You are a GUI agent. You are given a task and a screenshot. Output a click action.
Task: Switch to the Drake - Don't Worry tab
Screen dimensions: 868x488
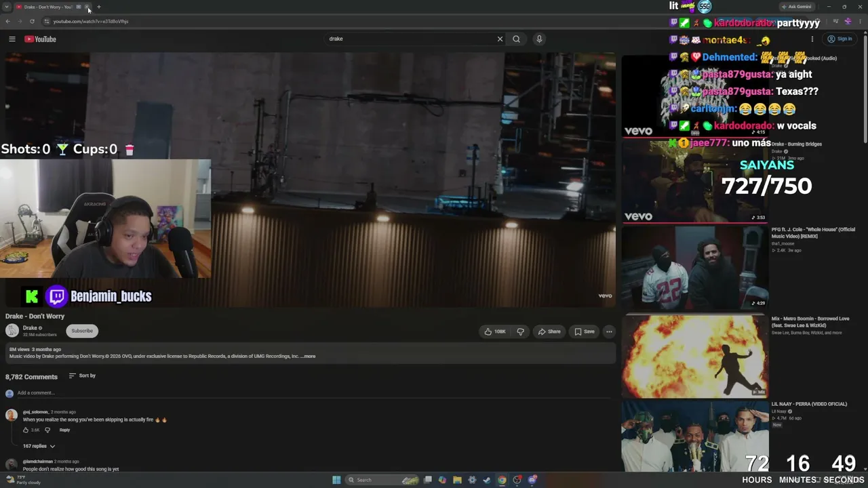[48, 7]
